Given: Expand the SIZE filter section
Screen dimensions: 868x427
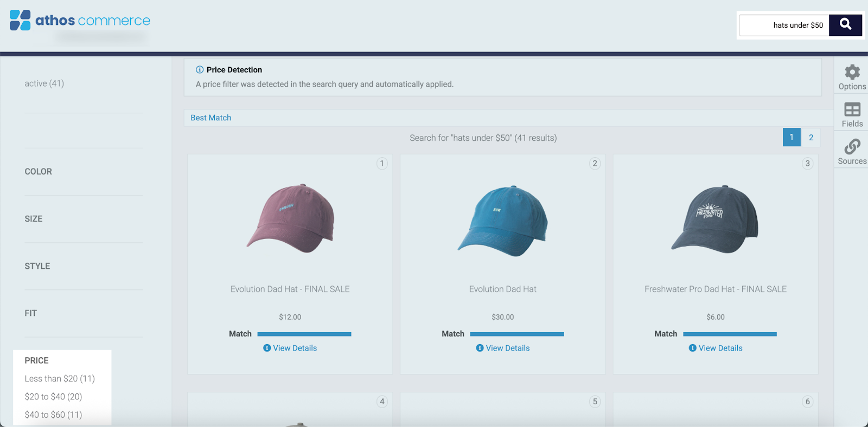Looking at the screenshot, I should 34,219.
